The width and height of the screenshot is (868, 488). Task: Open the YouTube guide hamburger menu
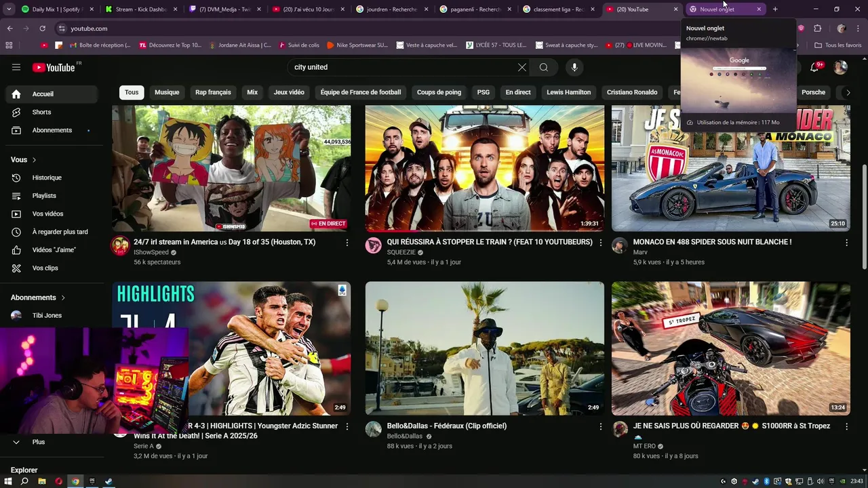pos(16,67)
